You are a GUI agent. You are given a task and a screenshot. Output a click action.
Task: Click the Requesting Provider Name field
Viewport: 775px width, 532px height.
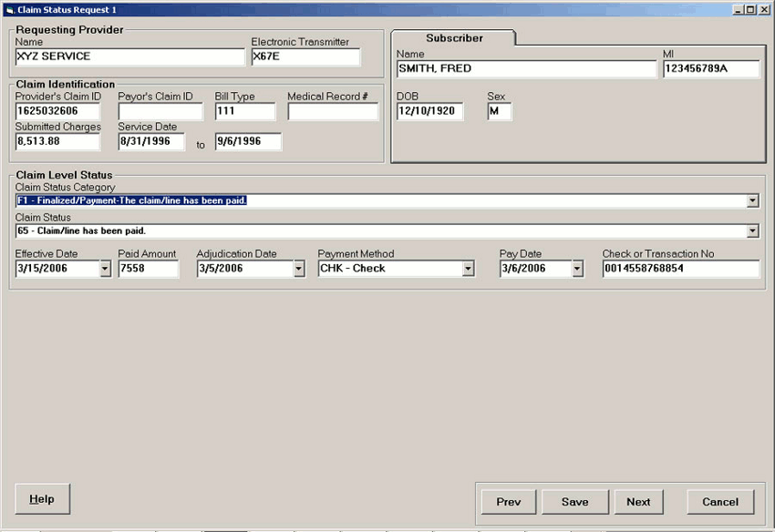(128, 56)
